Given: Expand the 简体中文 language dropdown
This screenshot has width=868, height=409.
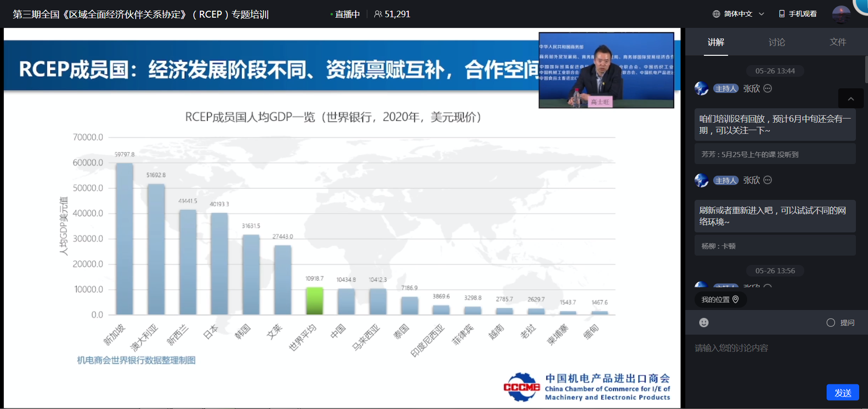Looking at the screenshot, I should (738, 14).
